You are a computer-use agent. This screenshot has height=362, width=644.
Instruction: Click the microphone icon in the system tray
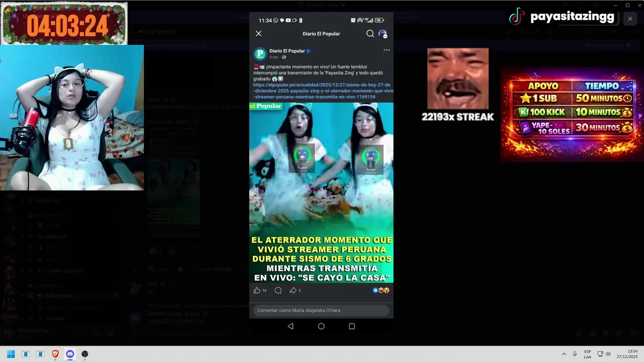point(575,354)
